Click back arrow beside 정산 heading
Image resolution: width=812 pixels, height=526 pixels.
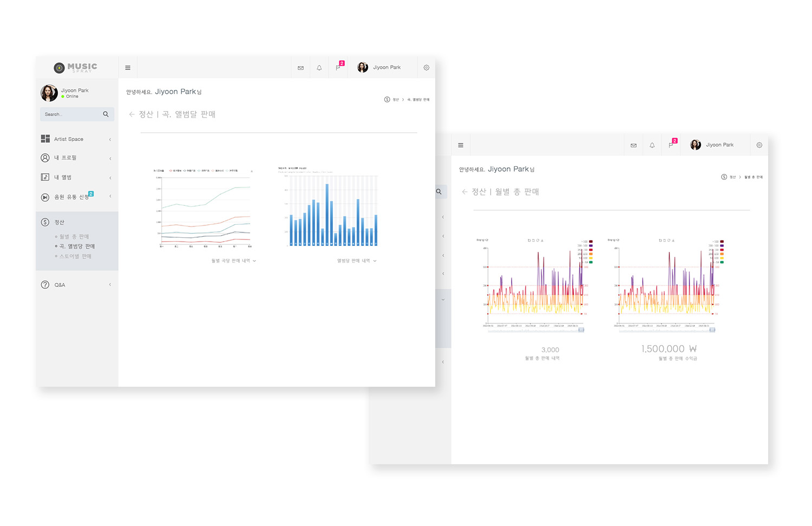pos(132,114)
